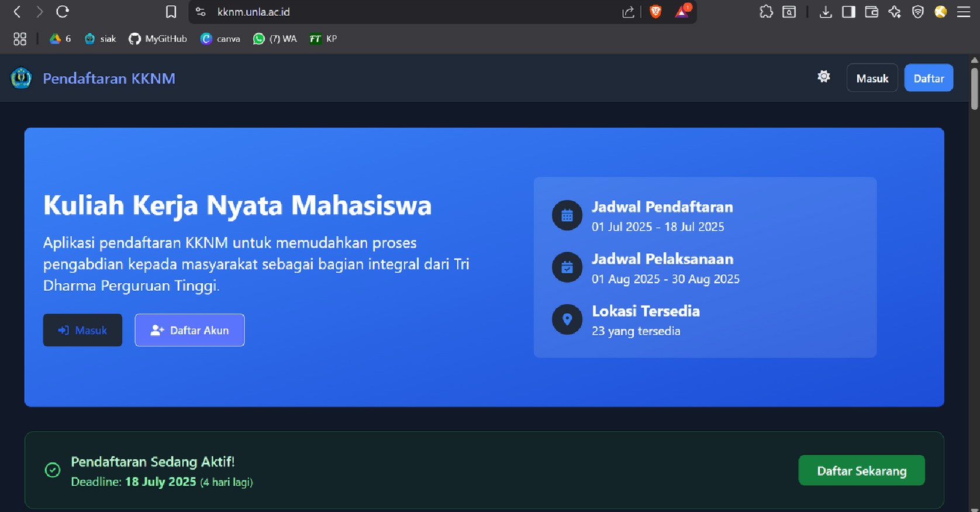980x512 pixels.
Task: Click Masuk button with login arrow icon
Action: click(82, 330)
